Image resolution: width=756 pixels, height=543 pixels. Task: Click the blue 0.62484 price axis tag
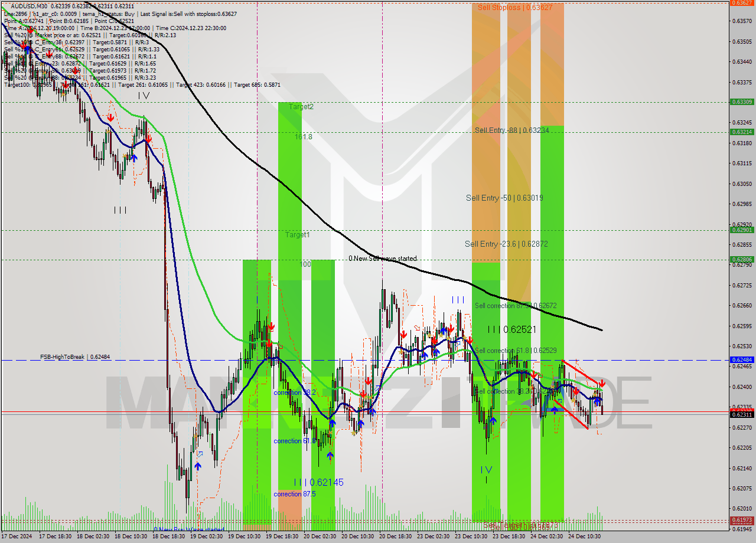pos(741,360)
